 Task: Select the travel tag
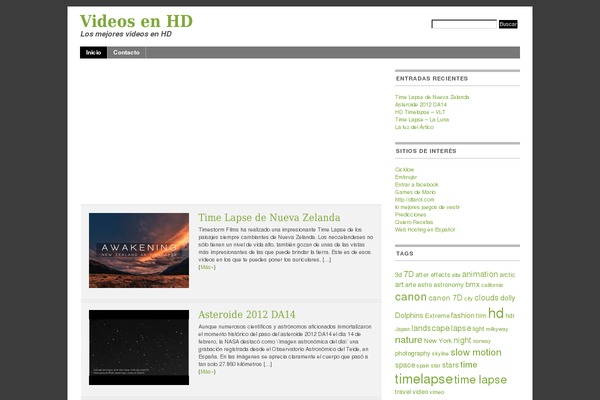pos(403,392)
